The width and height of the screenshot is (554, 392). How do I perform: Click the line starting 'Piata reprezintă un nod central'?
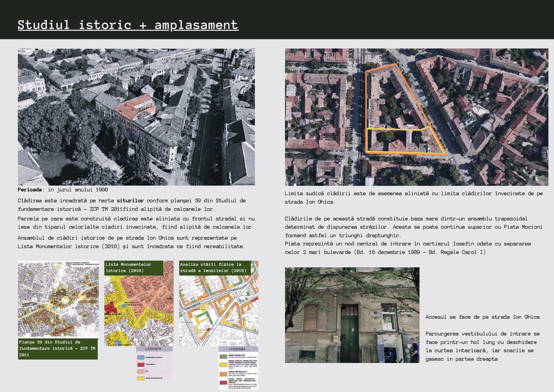(408, 244)
